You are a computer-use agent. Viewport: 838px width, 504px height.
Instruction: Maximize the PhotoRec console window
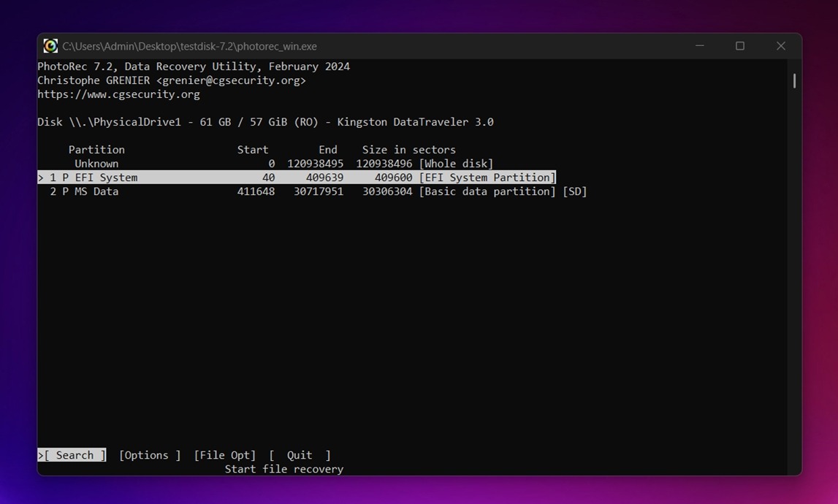coord(739,46)
